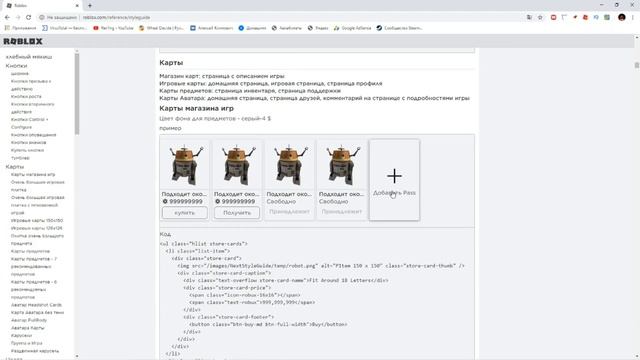
Task: Open Карта Аватара без тени sidebar link
Action: click(37, 312)
